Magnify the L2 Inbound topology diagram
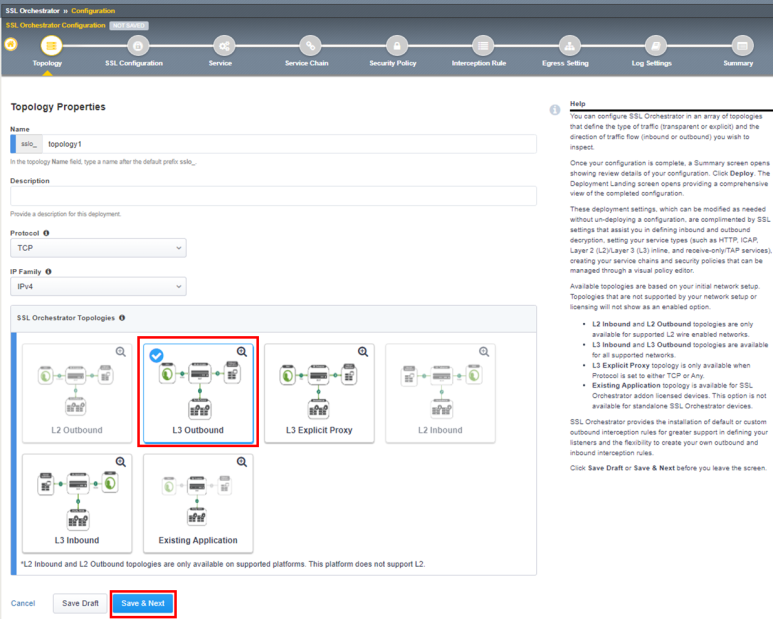773x619 pixels. pos(485,352)
